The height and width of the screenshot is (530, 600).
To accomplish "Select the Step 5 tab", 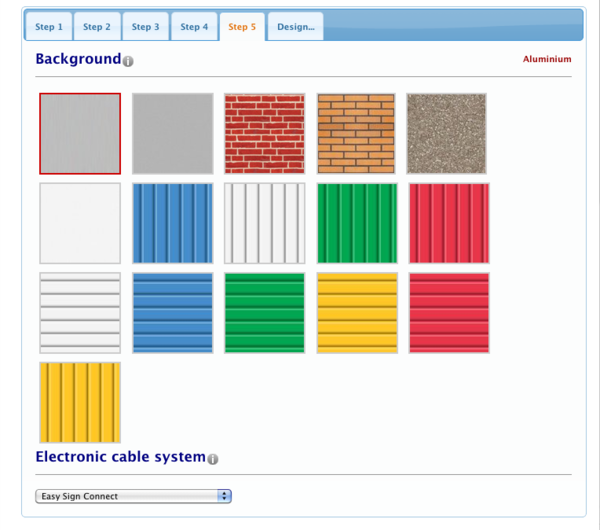I will pos(242,26).
